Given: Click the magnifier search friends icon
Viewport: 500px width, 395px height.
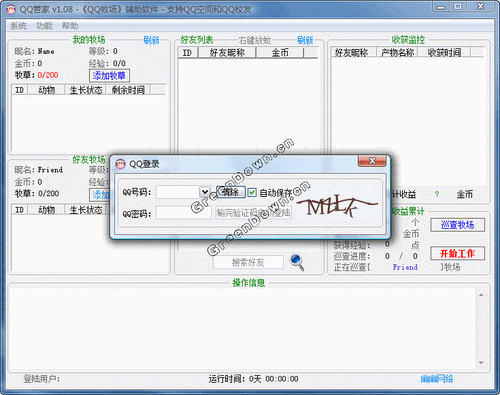Looking at the screenshot, I should pos(297,262).
